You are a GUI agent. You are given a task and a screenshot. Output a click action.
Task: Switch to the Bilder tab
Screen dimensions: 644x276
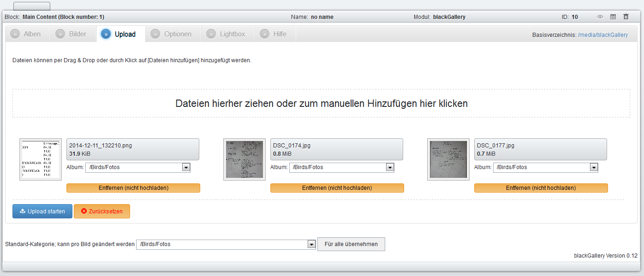(x=73, y=34)
